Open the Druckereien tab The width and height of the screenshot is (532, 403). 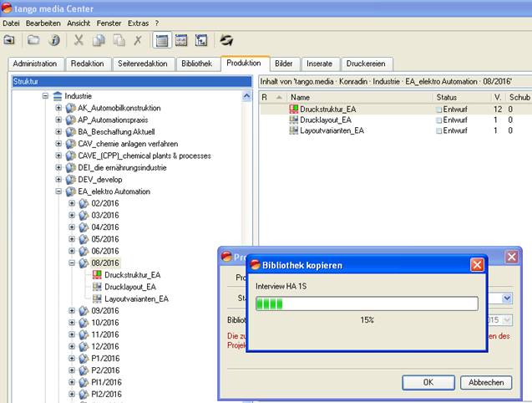(x=367, y=64)
